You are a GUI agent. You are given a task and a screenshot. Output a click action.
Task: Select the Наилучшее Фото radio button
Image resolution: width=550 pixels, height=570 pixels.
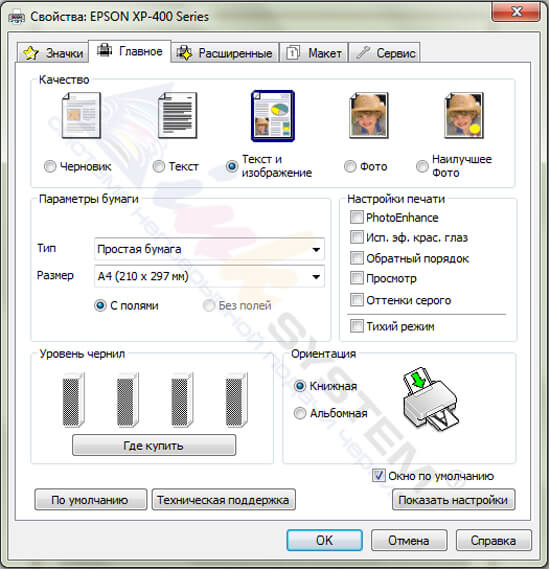pyautogui.click(x=422, y=166)
